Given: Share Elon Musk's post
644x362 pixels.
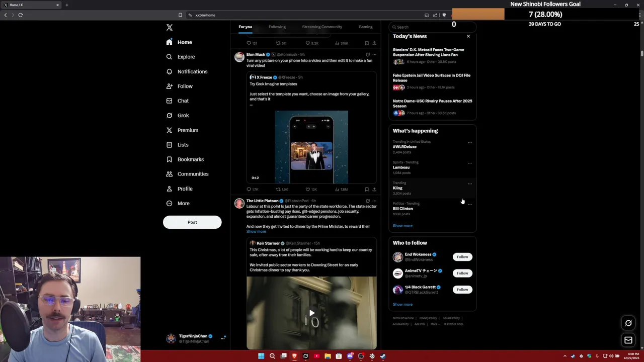Looking at the screenshot, I should [x=374, y=190].
